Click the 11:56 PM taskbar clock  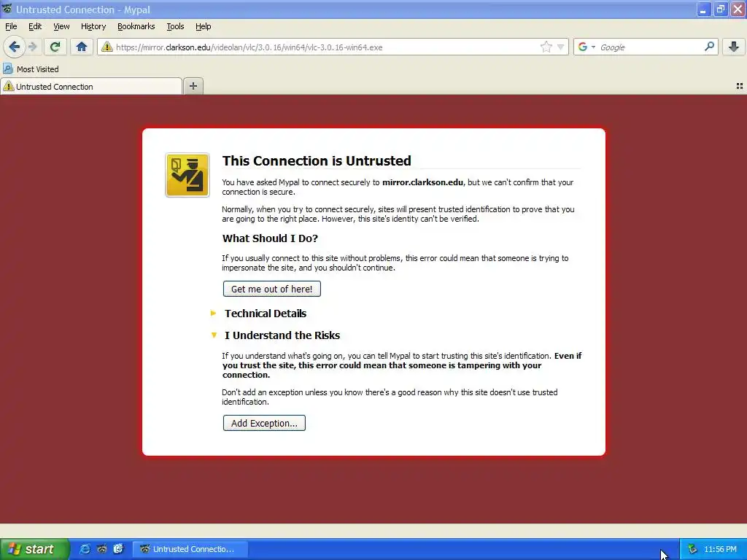720,549
